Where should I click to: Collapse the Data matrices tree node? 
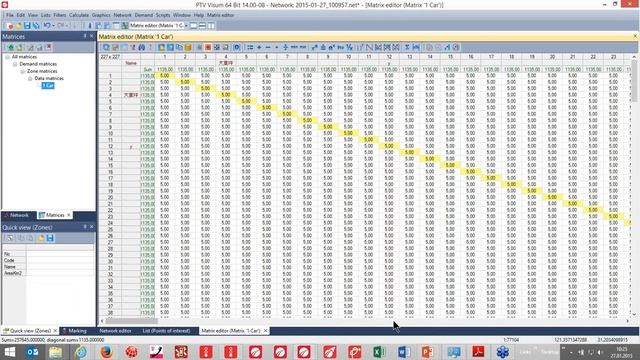click(30, 78)
